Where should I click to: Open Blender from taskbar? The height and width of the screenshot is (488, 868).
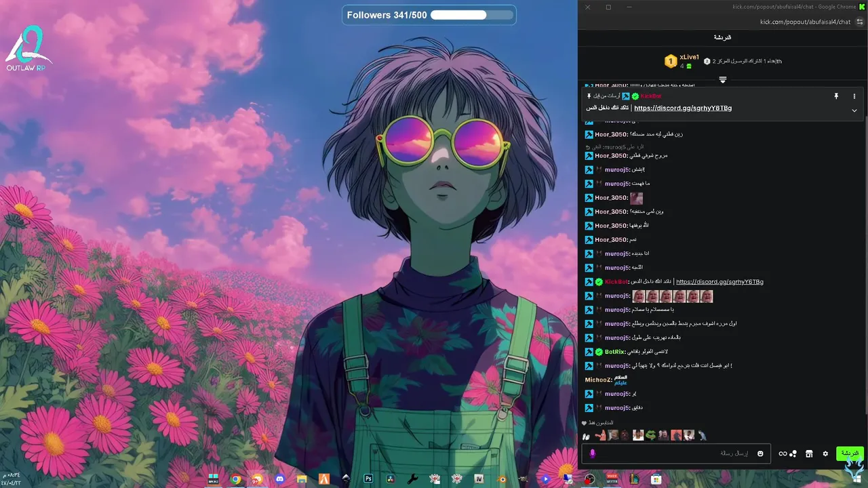point(502,479)
